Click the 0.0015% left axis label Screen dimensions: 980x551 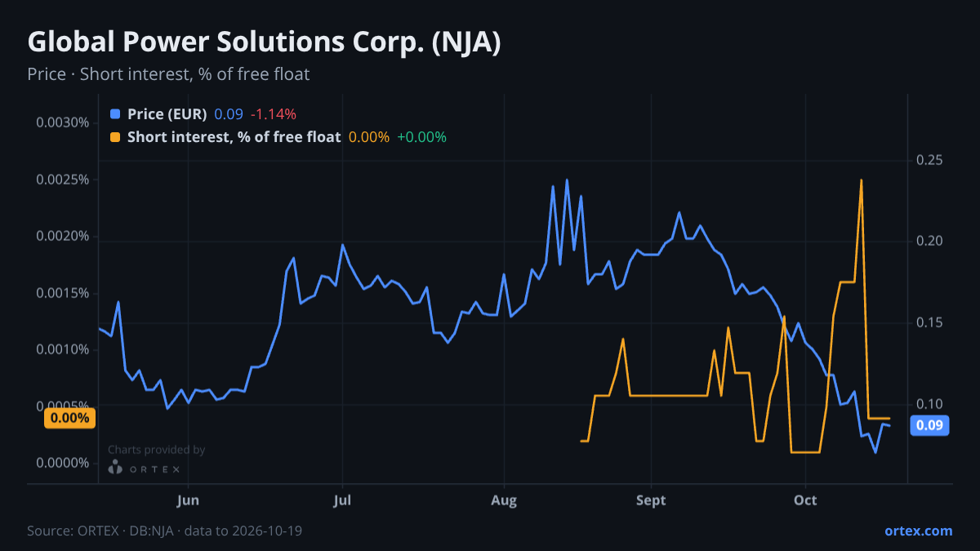point(62,293)
